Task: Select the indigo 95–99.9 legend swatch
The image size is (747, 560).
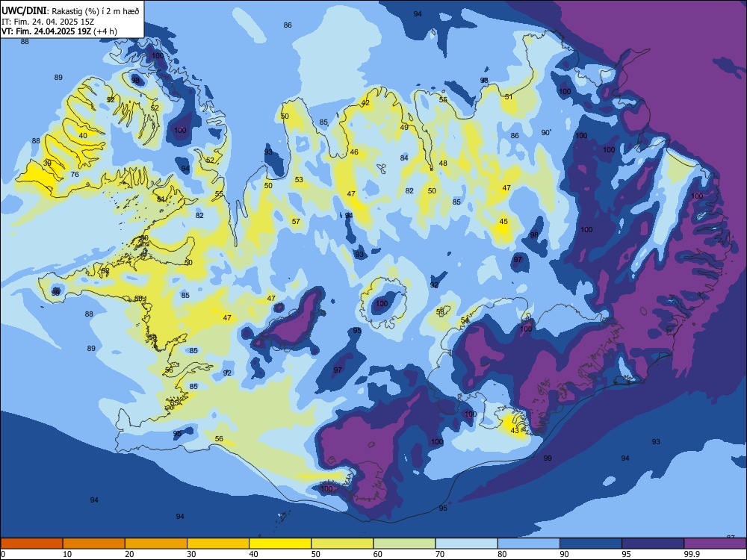Action: point(653,544)
